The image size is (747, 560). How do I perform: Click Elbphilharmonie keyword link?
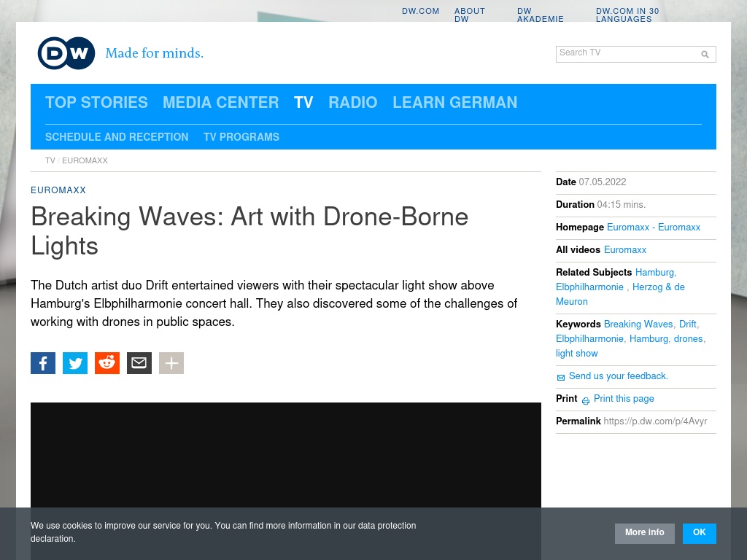point(589,339)
